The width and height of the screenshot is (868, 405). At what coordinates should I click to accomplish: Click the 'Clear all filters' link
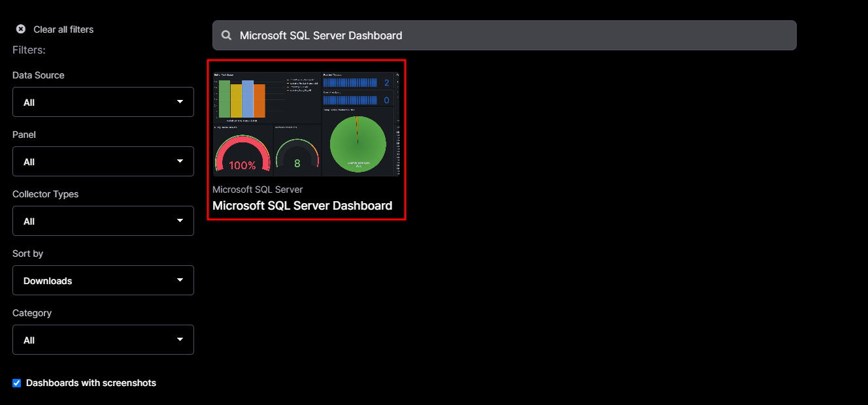click(x=63, y=29)
